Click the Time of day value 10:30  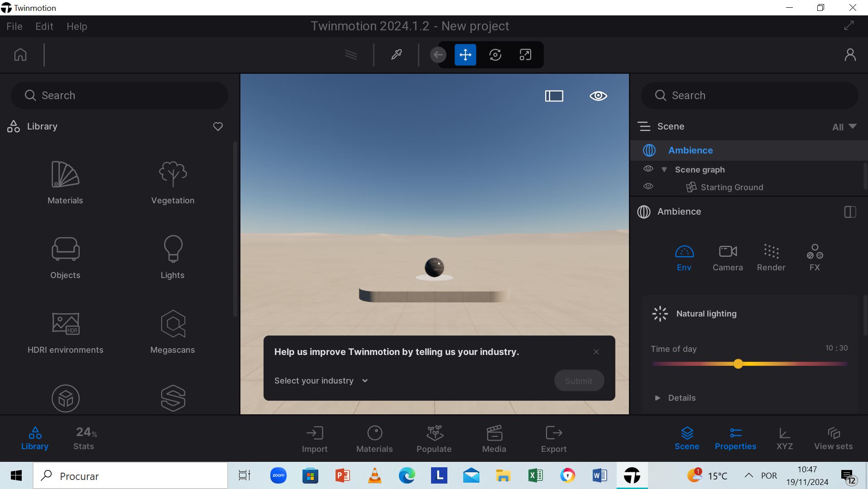point(836,348)
